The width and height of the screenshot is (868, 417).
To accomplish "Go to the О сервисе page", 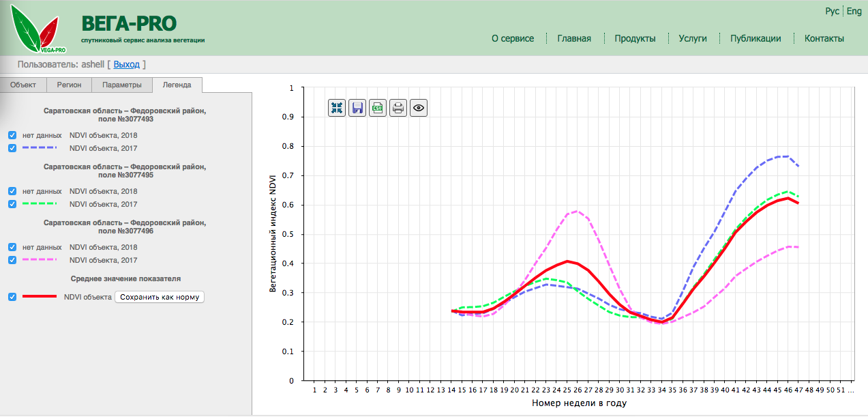I will (513, 39).
